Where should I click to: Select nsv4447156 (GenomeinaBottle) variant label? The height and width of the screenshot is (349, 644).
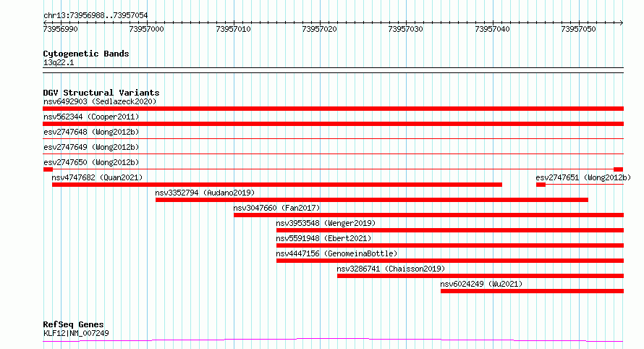coord(336,253)
